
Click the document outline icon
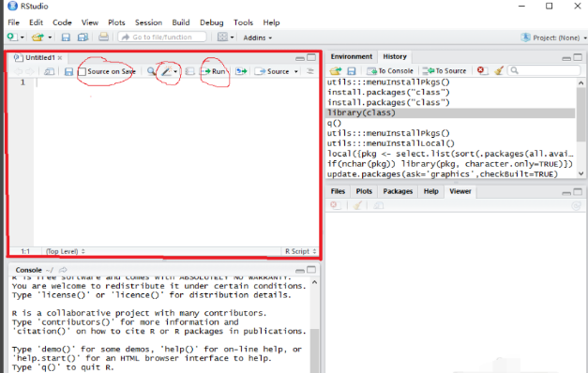point(309,71)
